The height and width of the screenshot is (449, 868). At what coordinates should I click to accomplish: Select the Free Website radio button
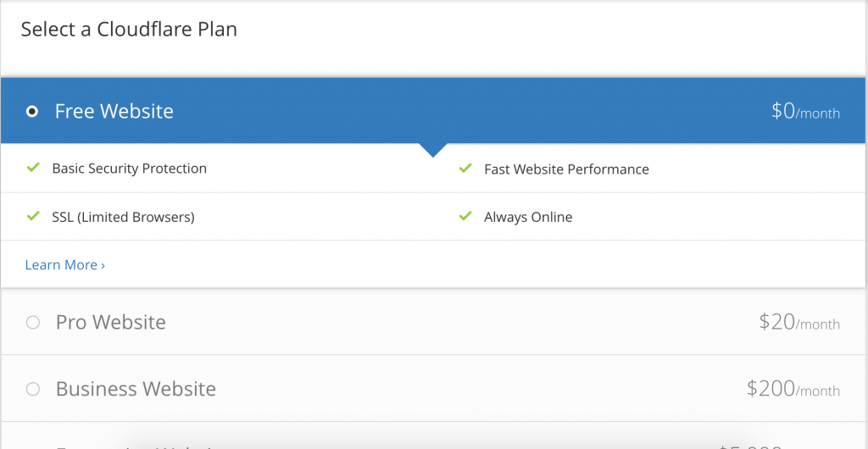point(33,112)
